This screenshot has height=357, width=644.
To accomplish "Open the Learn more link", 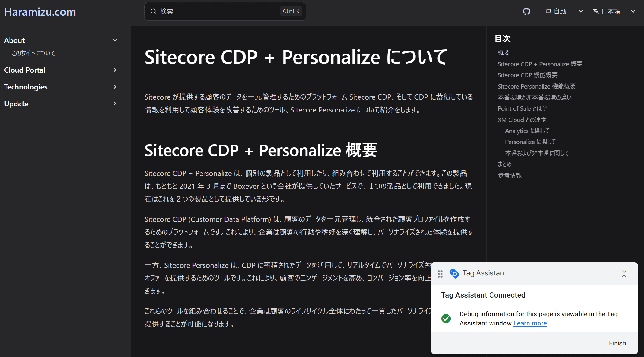I will (530, 323).
